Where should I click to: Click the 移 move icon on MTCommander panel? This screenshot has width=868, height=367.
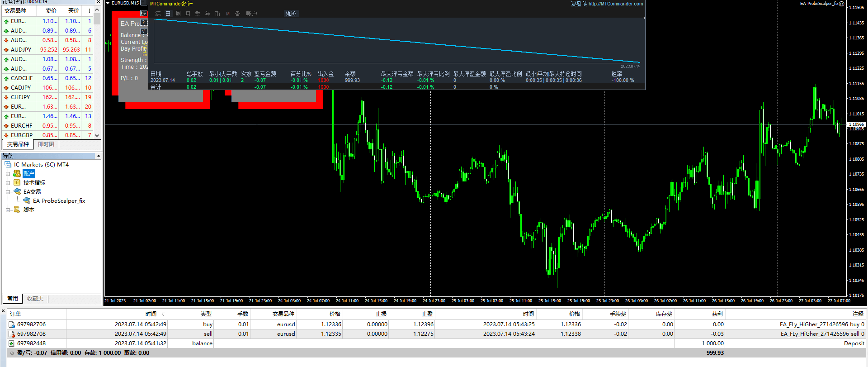point(144,13)
